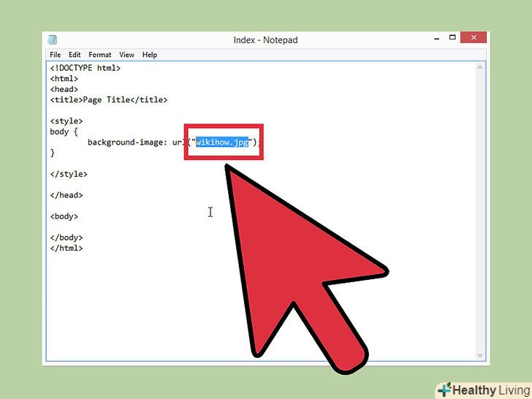Click the 'body {' line
This screenshot has height=399, width=532.
64,132
